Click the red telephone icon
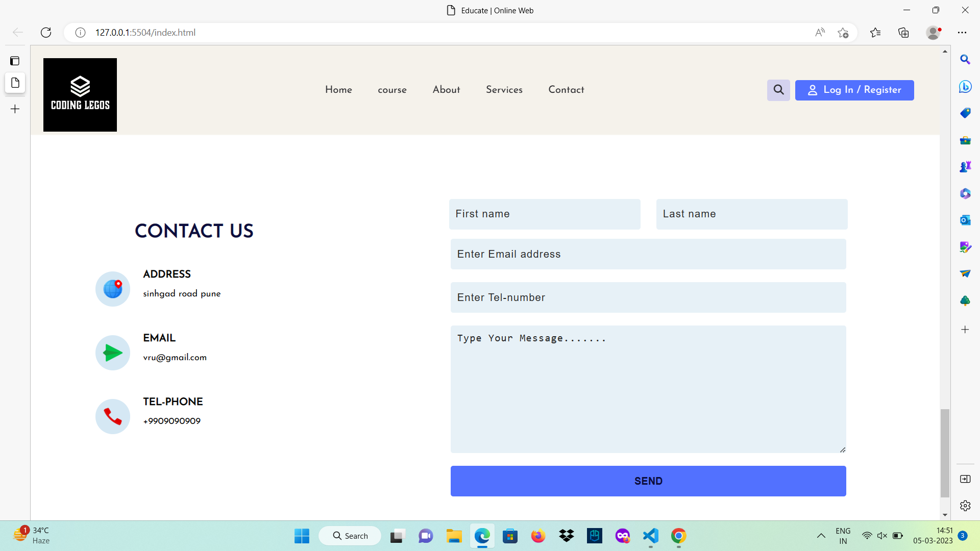The height and width of the screenshot is (551, 980). (112, 416)
